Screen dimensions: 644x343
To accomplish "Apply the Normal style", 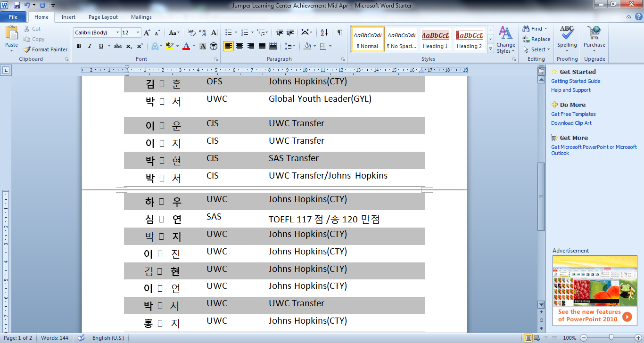I will (x=368, y=39).
